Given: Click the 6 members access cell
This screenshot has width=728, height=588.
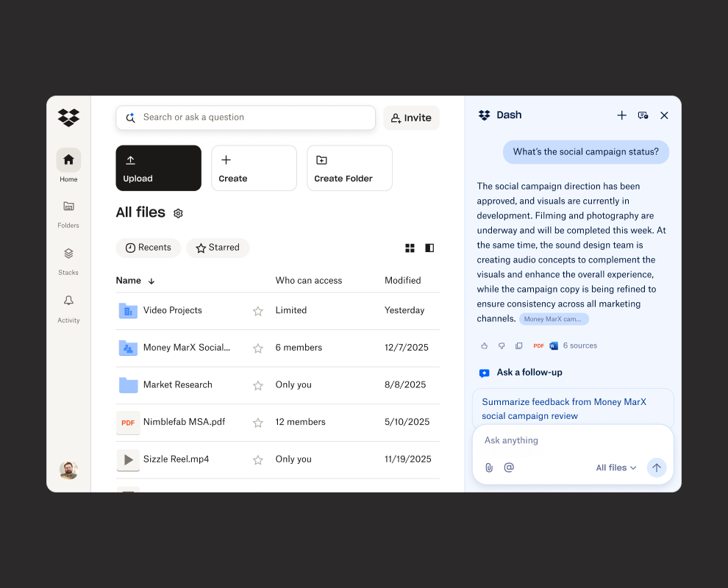Looking at the screenshot, I should point(299,347).
